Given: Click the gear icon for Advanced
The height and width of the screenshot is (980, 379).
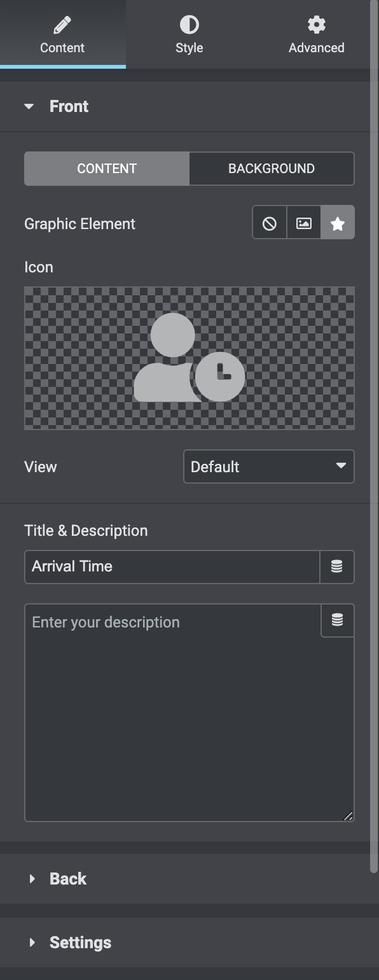Looking at the screenshot, I should (316, 25).
